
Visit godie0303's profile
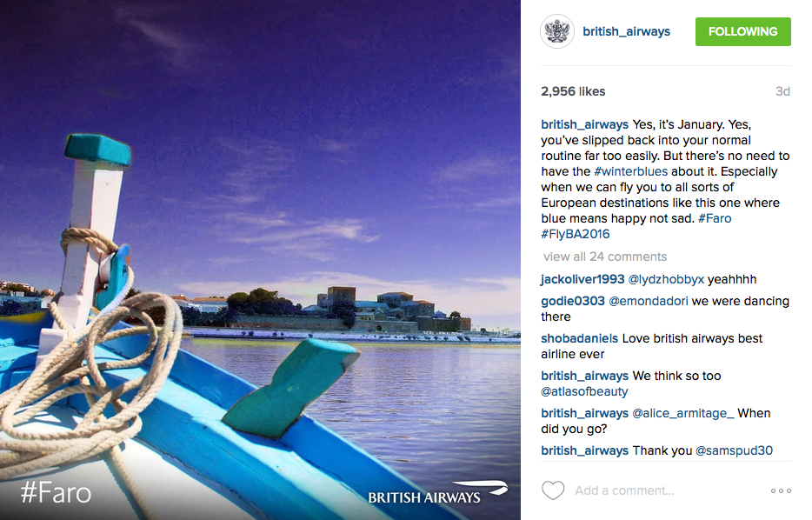point(573,302)
